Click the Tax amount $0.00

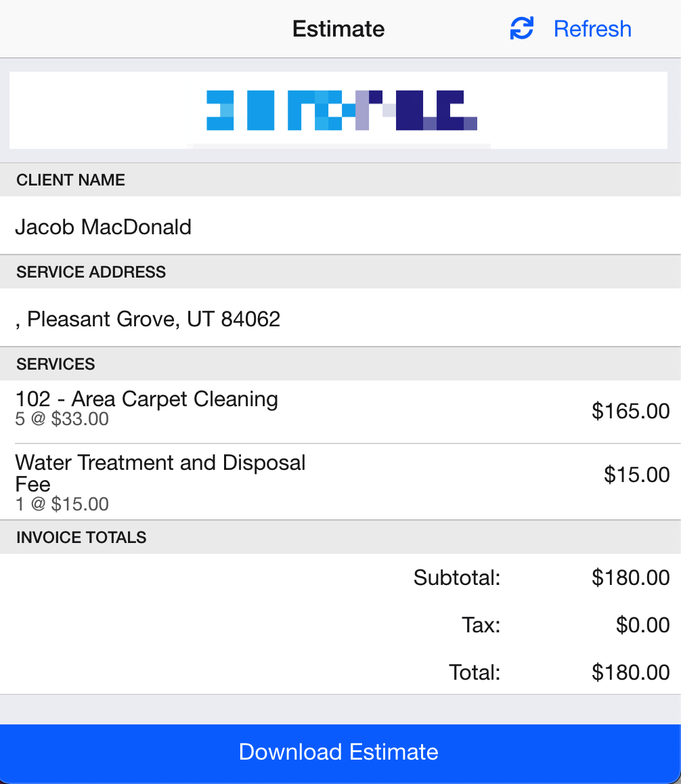click(642, 625)
